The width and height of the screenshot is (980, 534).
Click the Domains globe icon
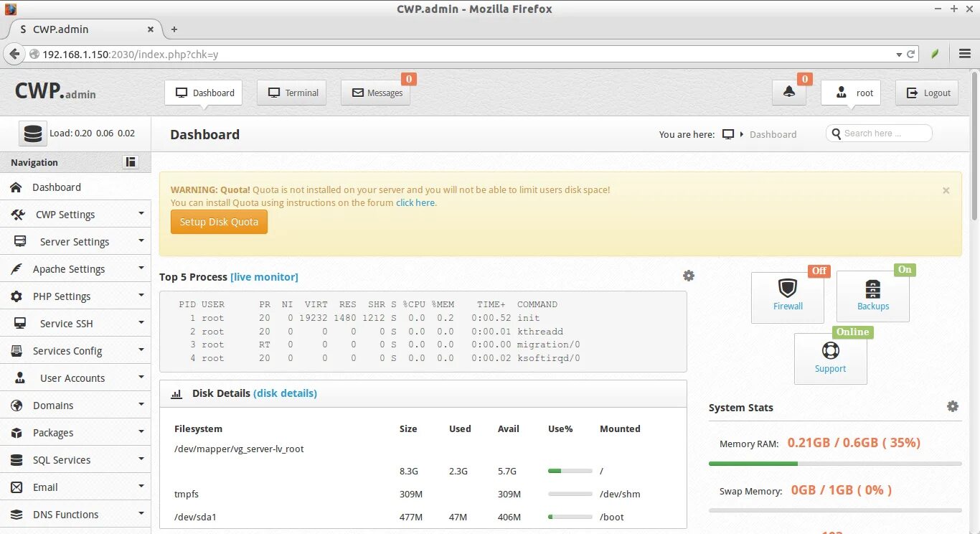click(x=17, y=406)
